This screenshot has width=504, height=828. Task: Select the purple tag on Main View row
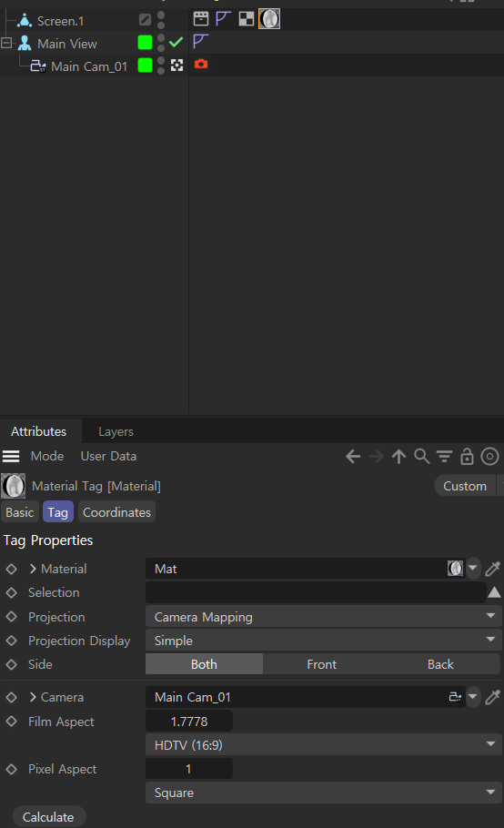coord(200,42)
